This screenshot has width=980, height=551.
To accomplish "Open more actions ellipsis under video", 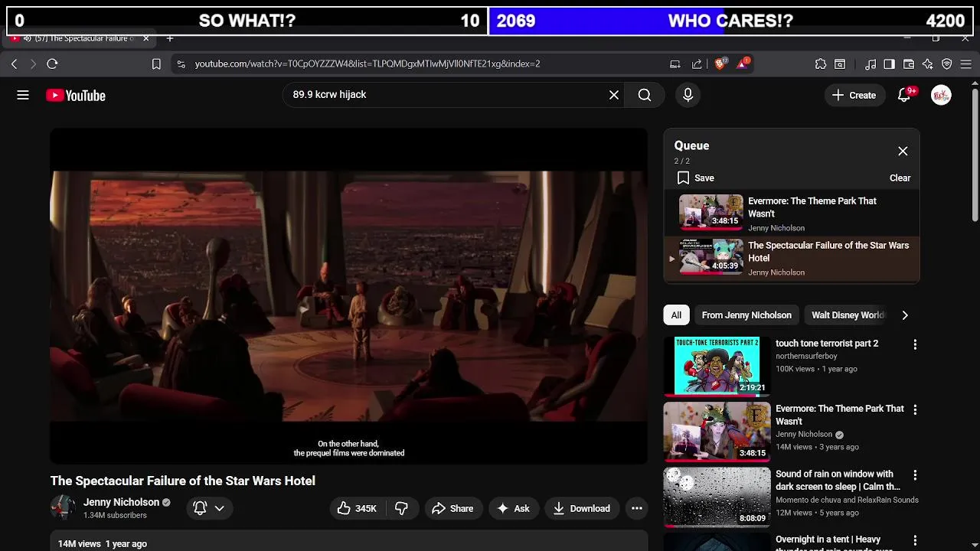I will coord(637,508).
